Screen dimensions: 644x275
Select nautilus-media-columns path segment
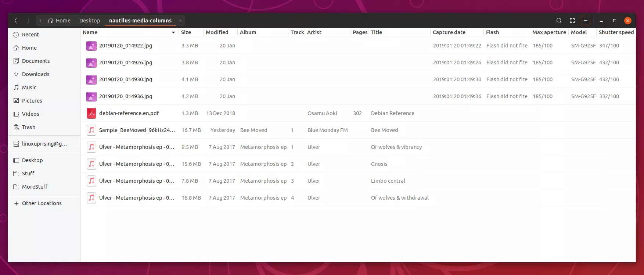point(140,21)
